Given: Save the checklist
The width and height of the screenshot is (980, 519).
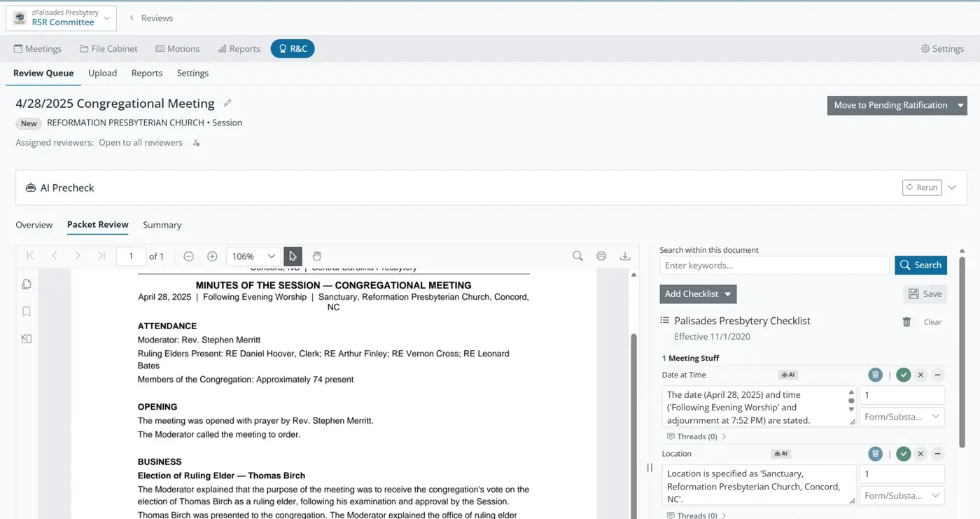Looking at the screenshot, I should coord(925,294).
